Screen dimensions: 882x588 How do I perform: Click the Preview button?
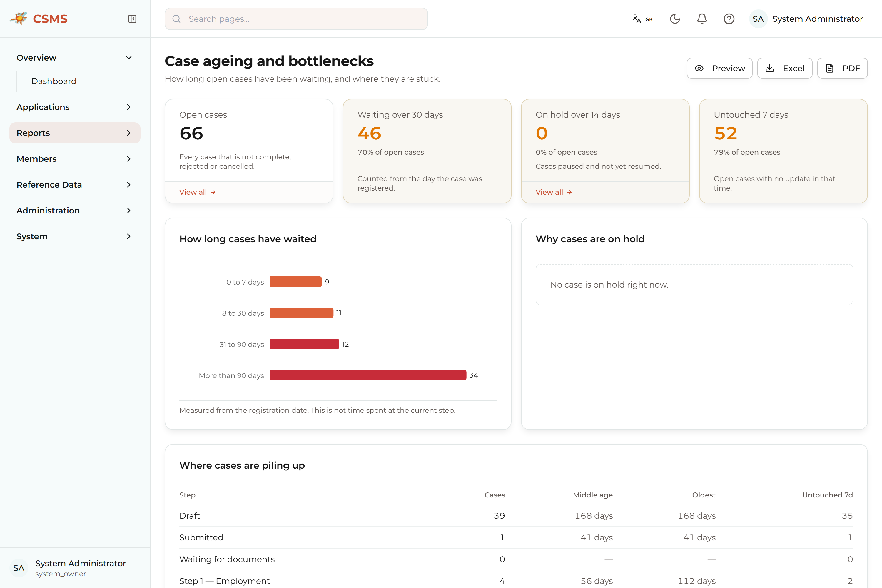(719, 68)
